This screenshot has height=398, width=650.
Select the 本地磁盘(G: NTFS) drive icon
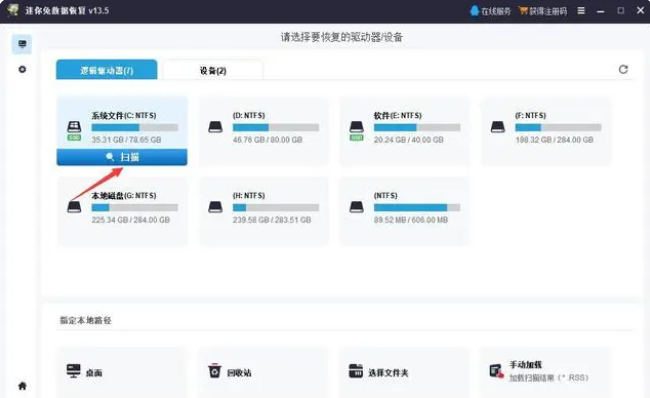[74, 207]
